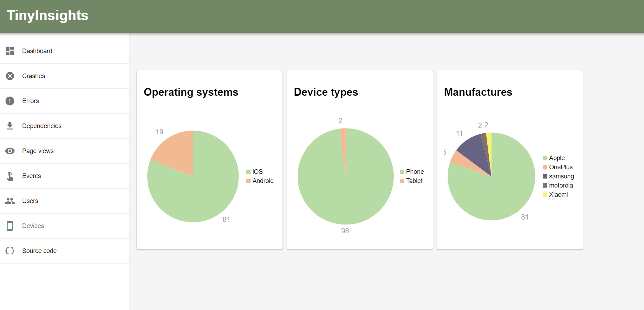Navigate to Dependencies
Image resolution: width=644 pixels, height=310 pixels.
[65, 126]
